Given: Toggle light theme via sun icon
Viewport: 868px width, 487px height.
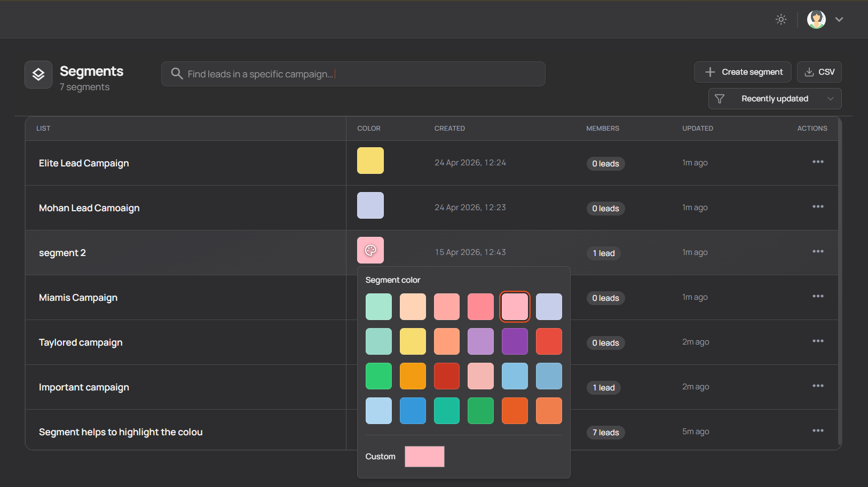Looking at the screenshot, I should 781,19.
